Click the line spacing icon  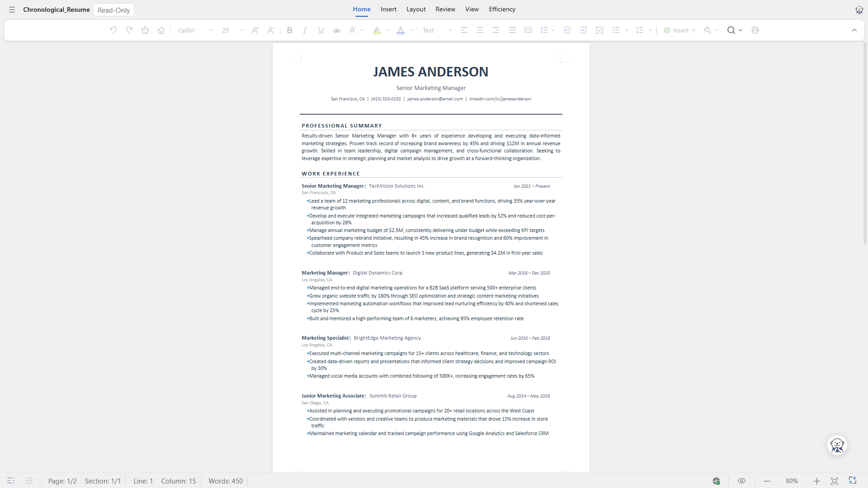[544, 30]
